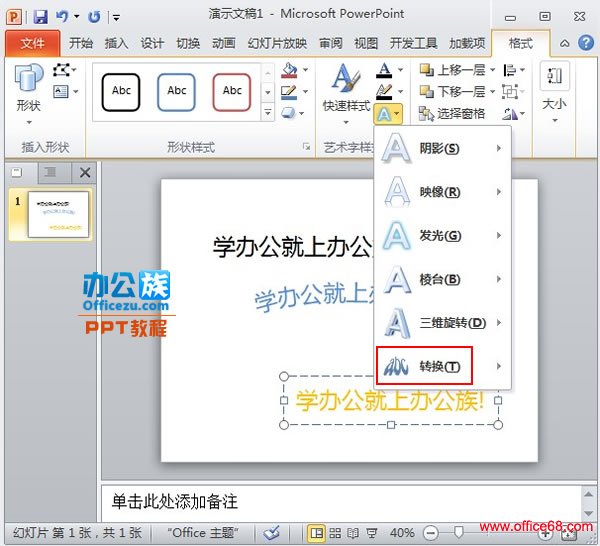Open the File tab
The image size is (600, 546).
click(x=33, y=43)
